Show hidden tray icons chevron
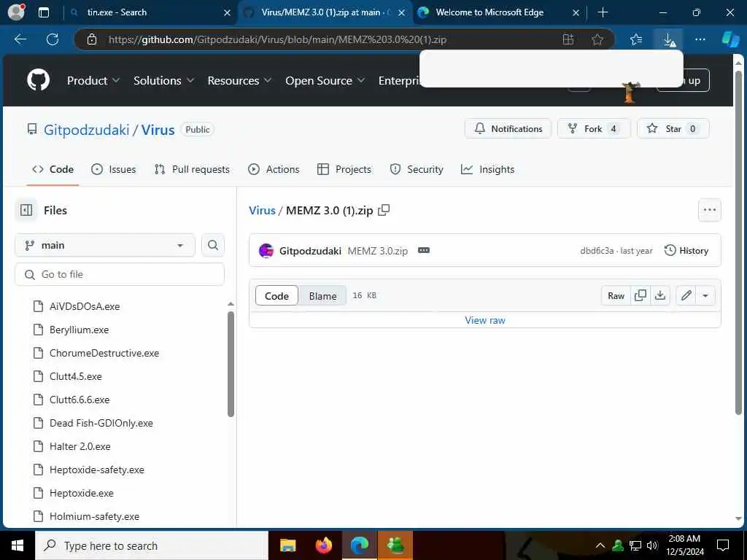The image size is (747, 560). coord(600,545)
